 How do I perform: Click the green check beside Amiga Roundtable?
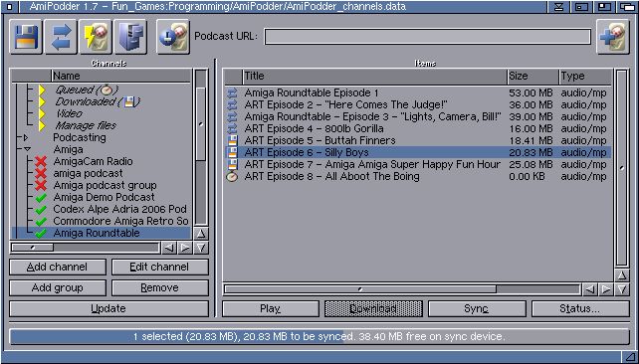[41, 234]
